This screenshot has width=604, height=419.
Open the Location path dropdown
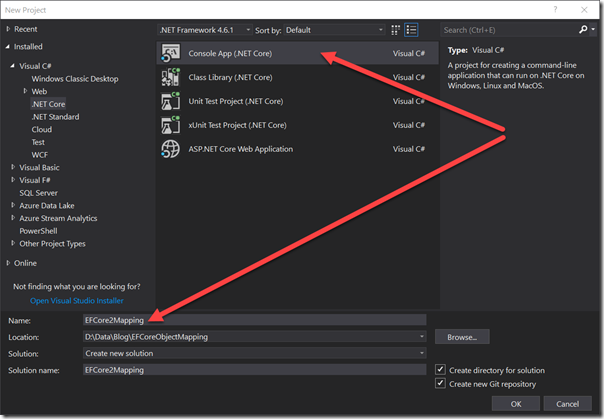click(x=421, y=337)
